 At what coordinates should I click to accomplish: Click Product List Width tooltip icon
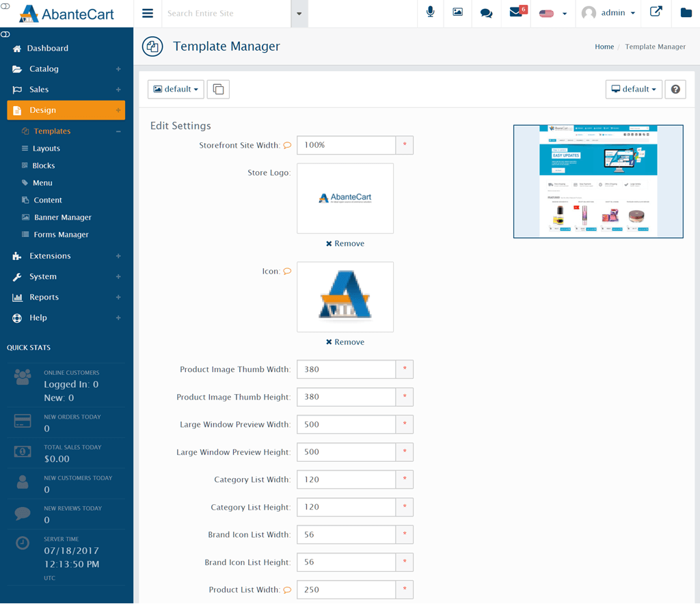point(288,590)
